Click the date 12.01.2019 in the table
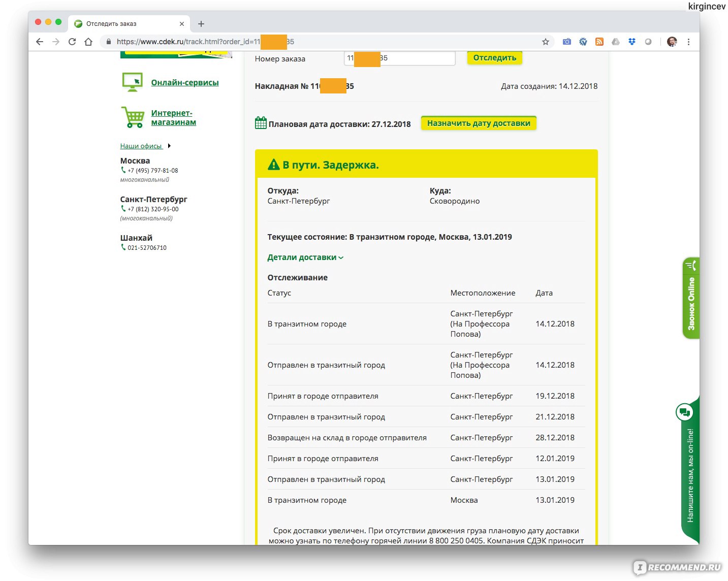 pos(555,459)
